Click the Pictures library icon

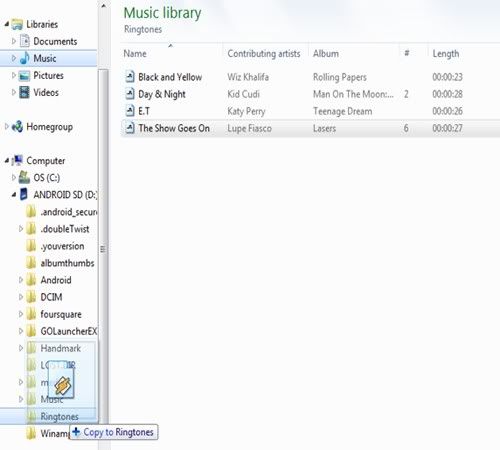(x=25, y=75)
